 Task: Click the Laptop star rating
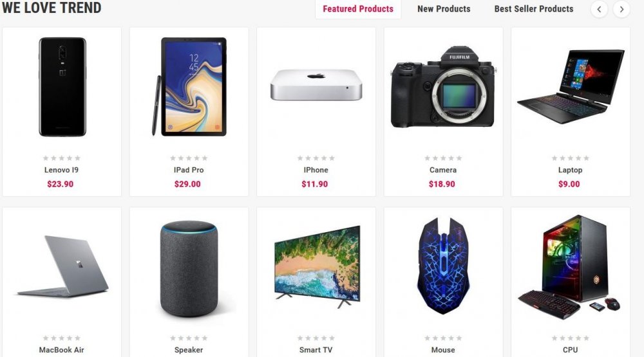click(570, 158)
